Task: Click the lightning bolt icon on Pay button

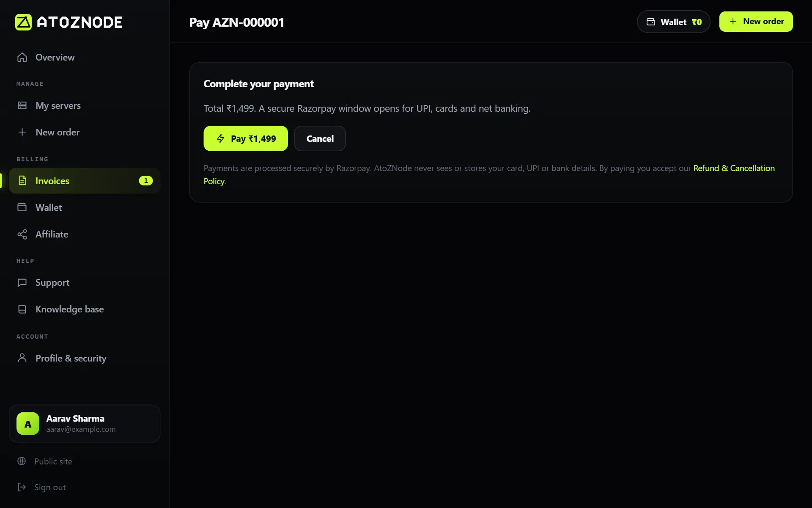Action: (x=220, y=138)
